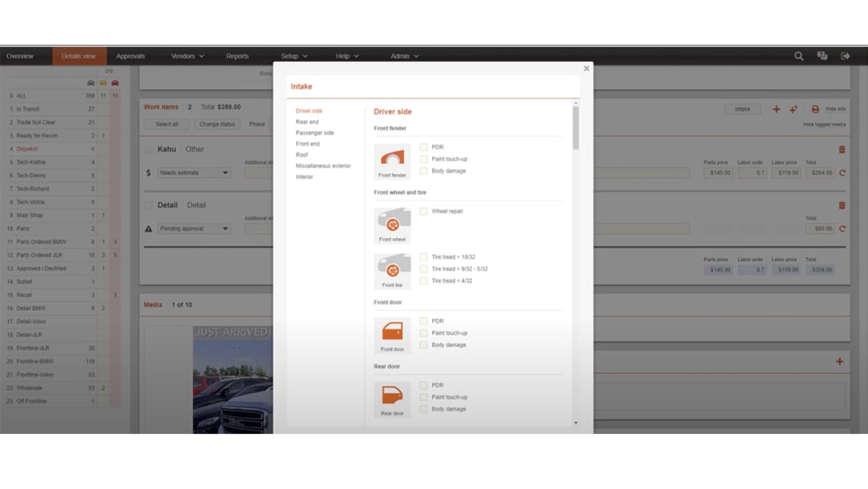Enable the Wheel repair checkbox

click(x=423, y=212)
